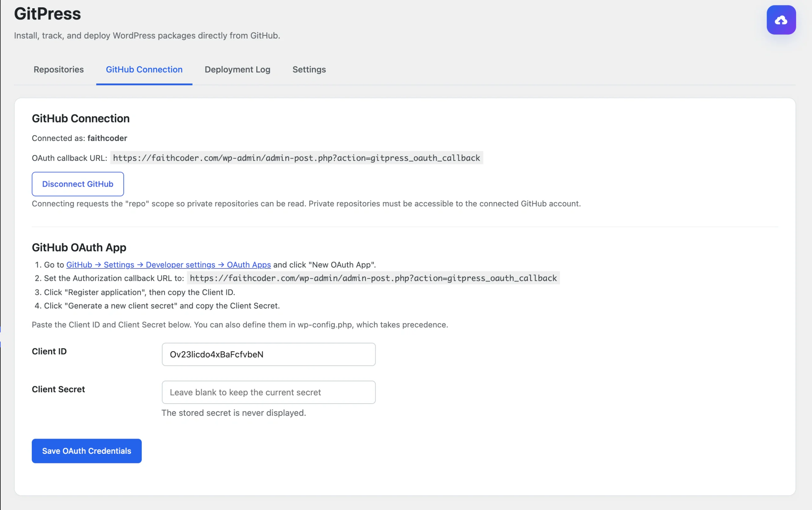Open GitHub OAuth Apps settings link
Viewport: 812px width, 510px height.
168,265
